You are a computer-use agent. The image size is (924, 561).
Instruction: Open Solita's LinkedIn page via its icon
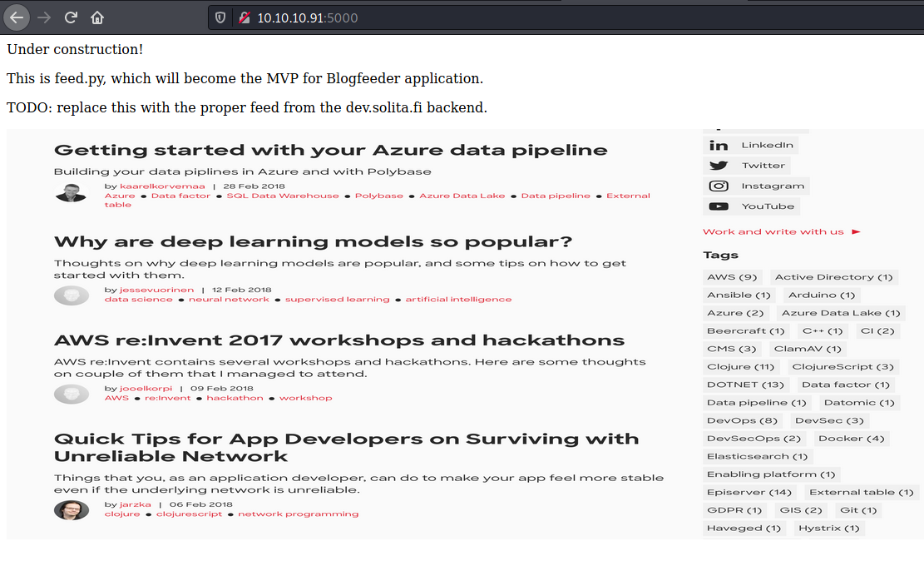[x=719, y=145]
